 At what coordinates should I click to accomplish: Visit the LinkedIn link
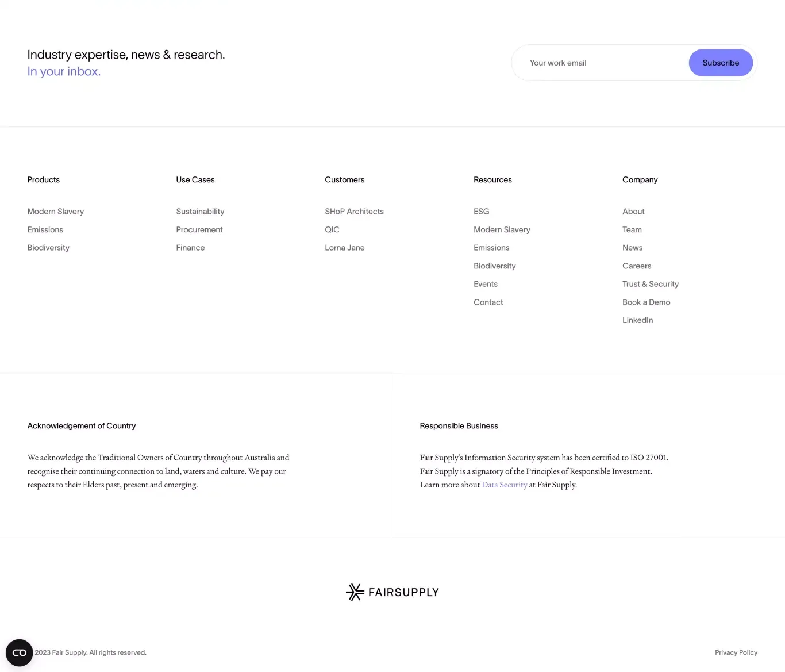click(x=638, y=320)
